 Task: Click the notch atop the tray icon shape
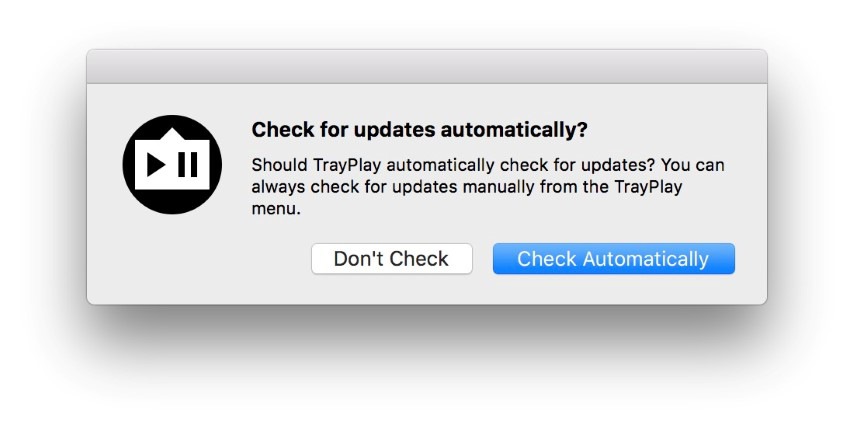coord(171,134)
